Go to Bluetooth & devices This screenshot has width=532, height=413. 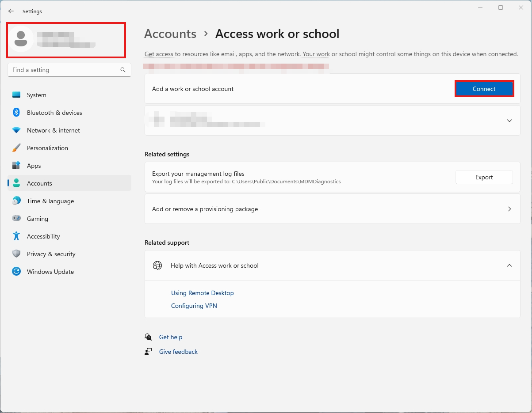pos(69,113)
